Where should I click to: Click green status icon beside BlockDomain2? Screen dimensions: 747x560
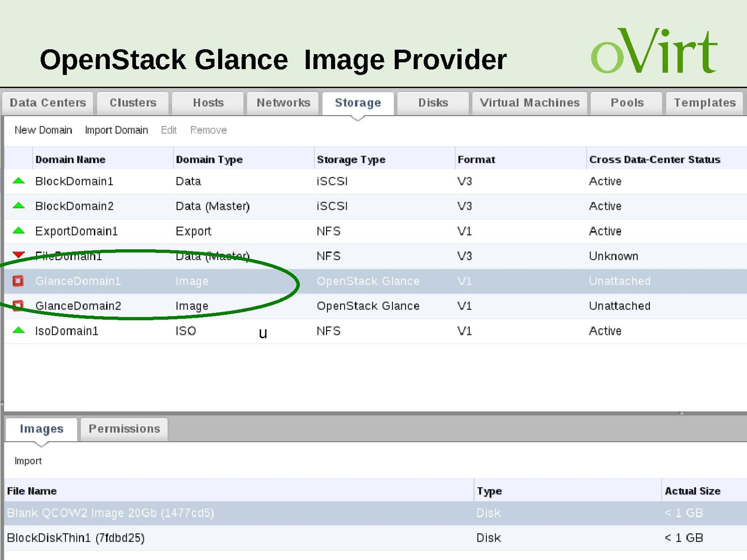[19, 206]
